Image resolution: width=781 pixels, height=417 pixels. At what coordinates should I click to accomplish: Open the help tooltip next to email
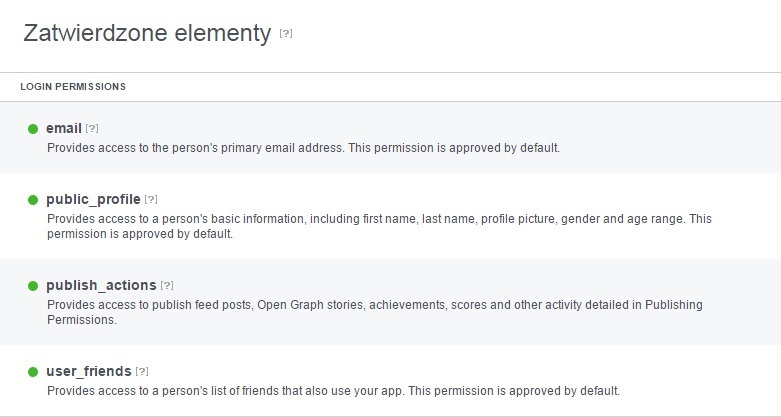coord(92,129)
